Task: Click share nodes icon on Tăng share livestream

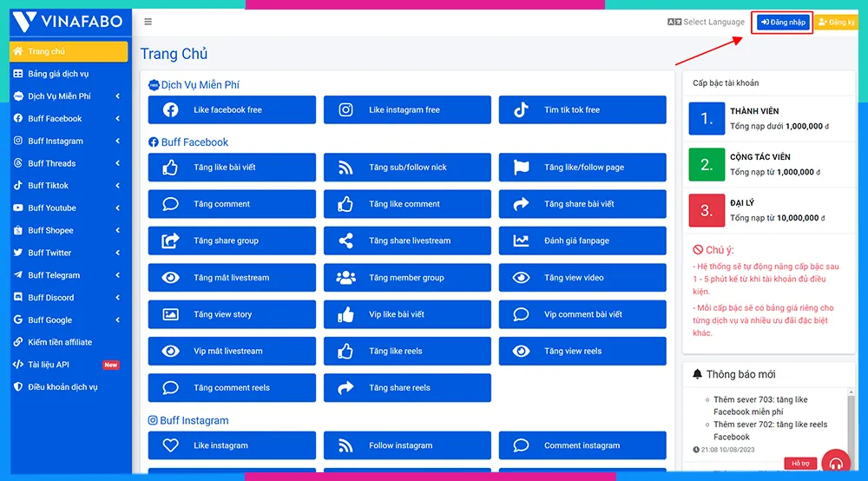Action: click(345, 240)
